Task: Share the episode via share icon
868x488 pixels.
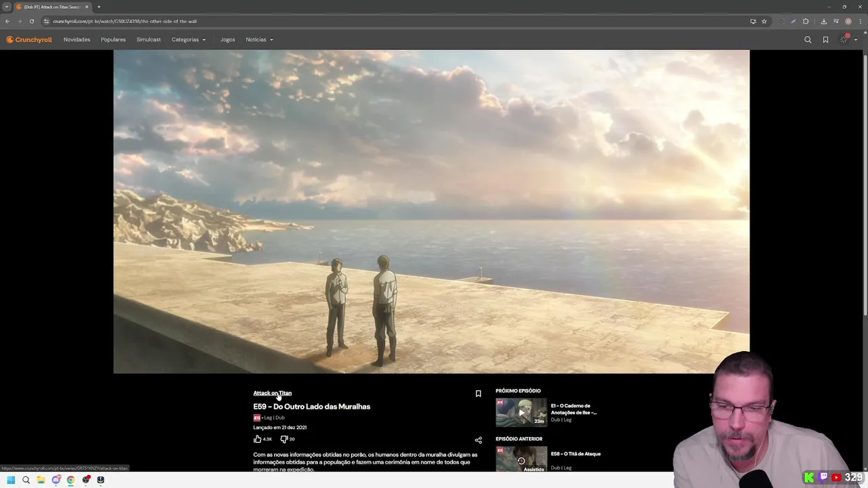Action: pyautogui.click(x=478, y=440)
